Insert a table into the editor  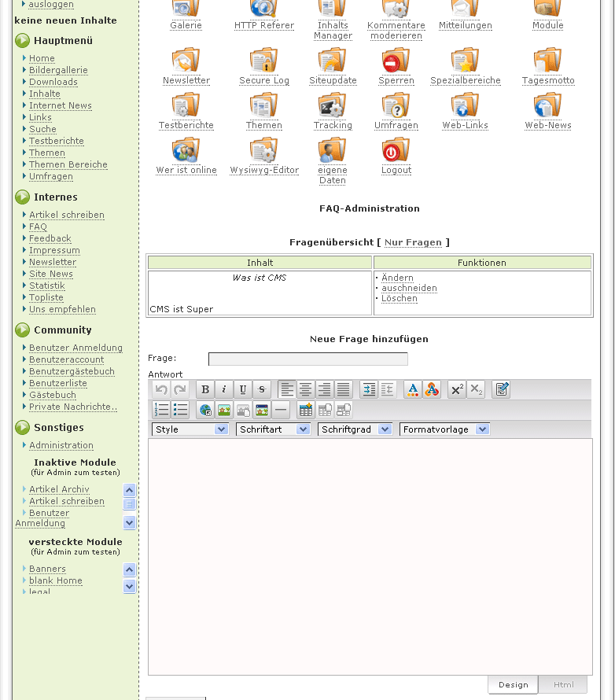click(306, 410)
